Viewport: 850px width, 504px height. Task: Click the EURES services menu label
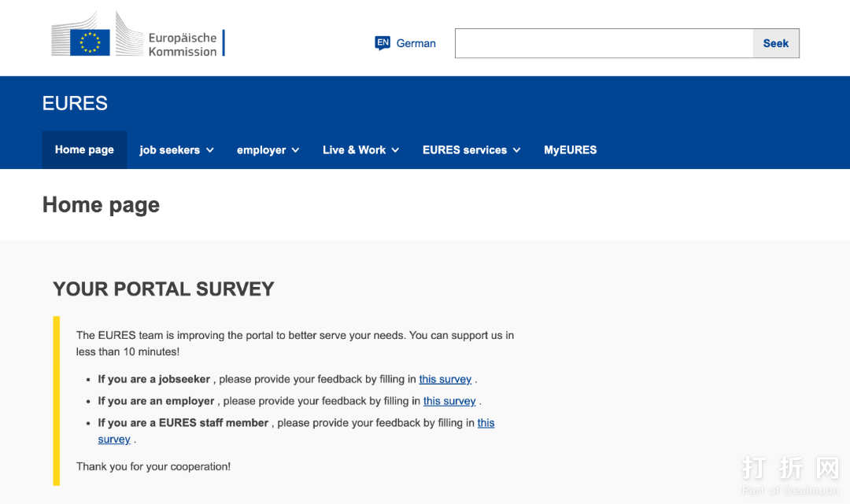click(464, 150)
